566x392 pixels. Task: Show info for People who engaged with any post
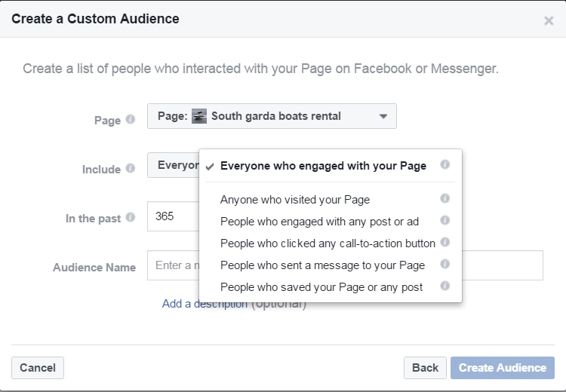[444, 220]
